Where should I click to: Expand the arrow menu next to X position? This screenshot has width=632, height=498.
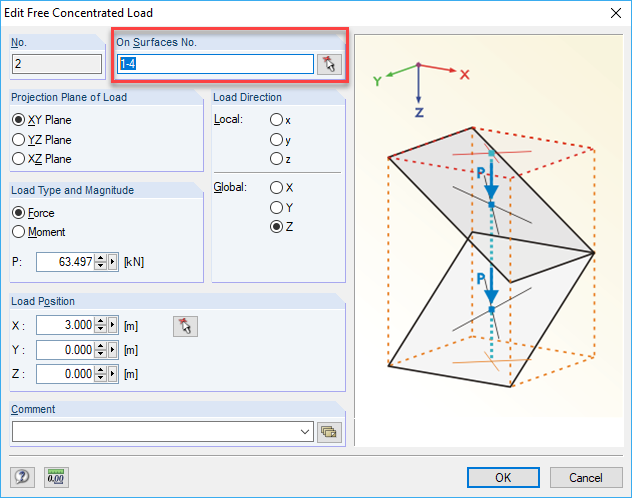pyautogui.click(x=113, y=325)
